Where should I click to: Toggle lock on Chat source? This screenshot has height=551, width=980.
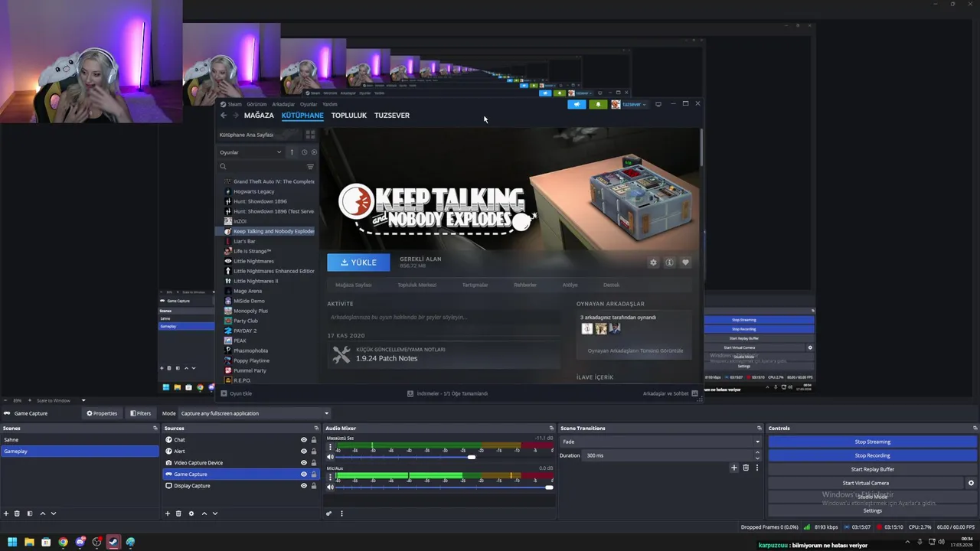coord(314,440)
